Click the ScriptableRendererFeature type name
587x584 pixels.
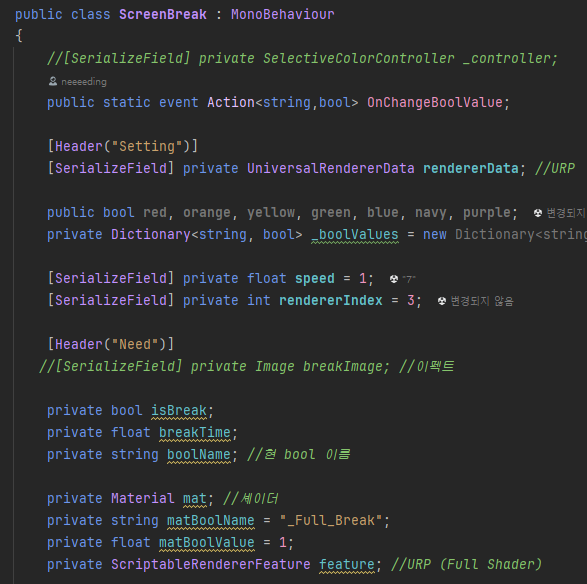[210, 565]
